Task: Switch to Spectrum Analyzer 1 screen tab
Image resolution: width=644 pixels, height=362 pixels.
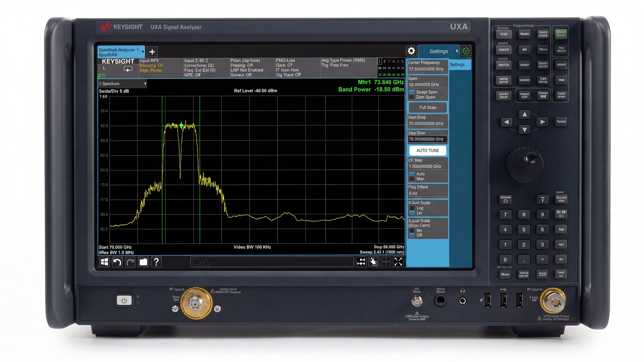Action: (121, 52)
